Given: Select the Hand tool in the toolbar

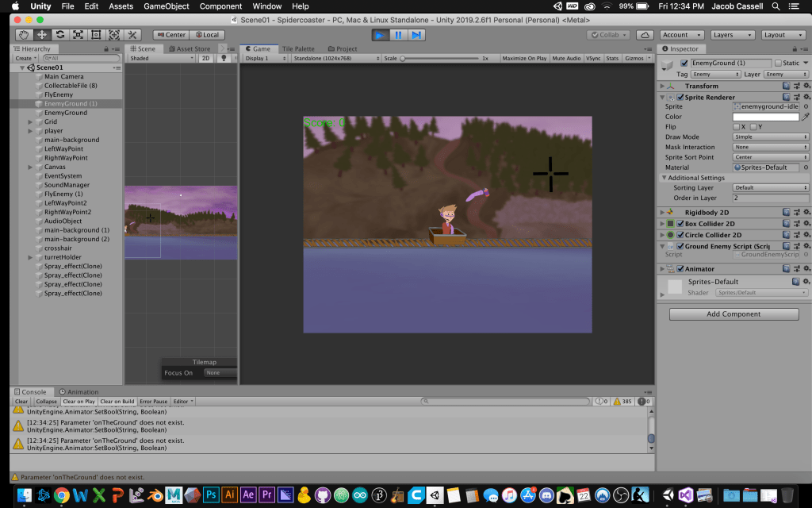Looking at the screenshot, I should coord(25,35).
